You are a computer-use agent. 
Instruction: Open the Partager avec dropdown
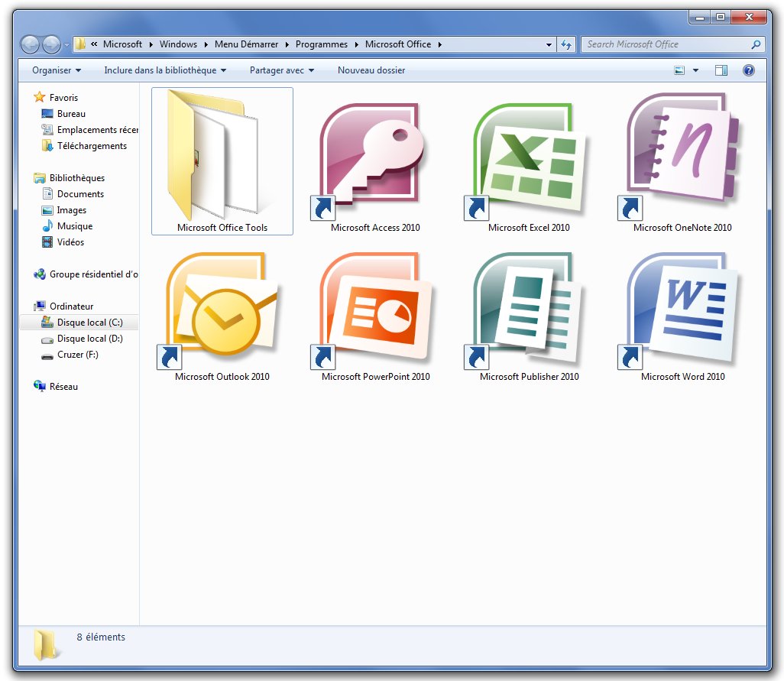282,70
